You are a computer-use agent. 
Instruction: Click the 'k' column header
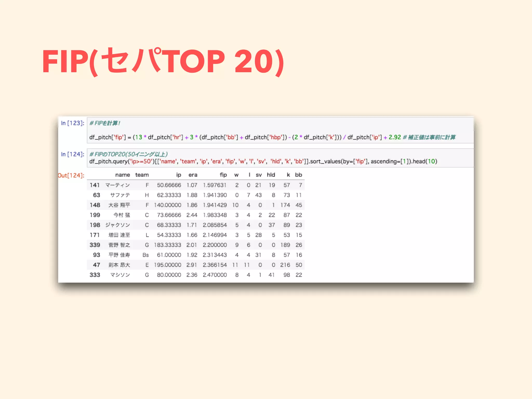(288, 175)
